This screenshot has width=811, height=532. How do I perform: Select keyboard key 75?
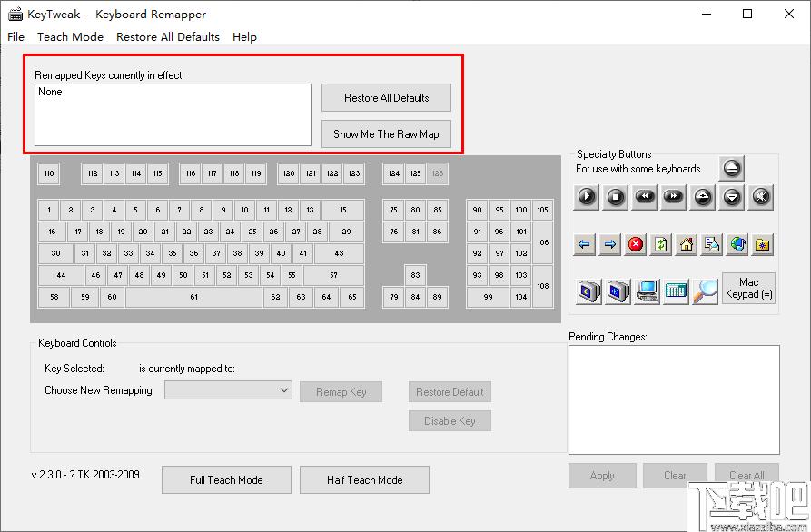click(x=393, y=210)
